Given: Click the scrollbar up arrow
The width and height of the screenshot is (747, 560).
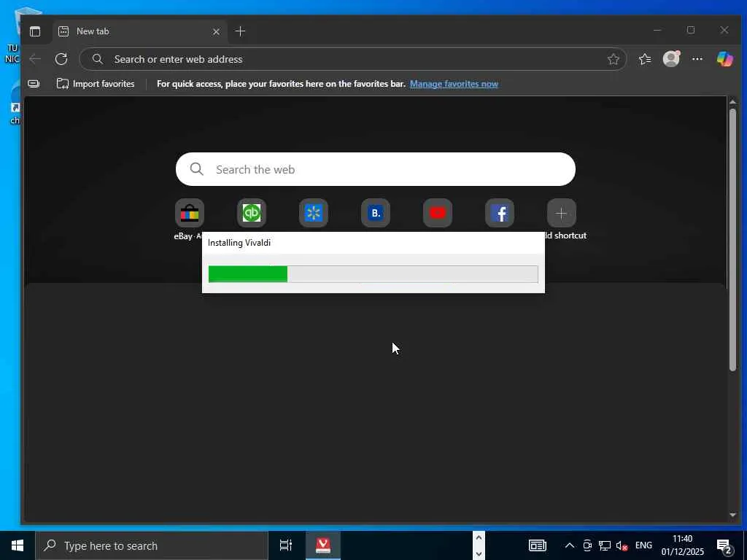Looking at the screenshot, I should point(732,101).
